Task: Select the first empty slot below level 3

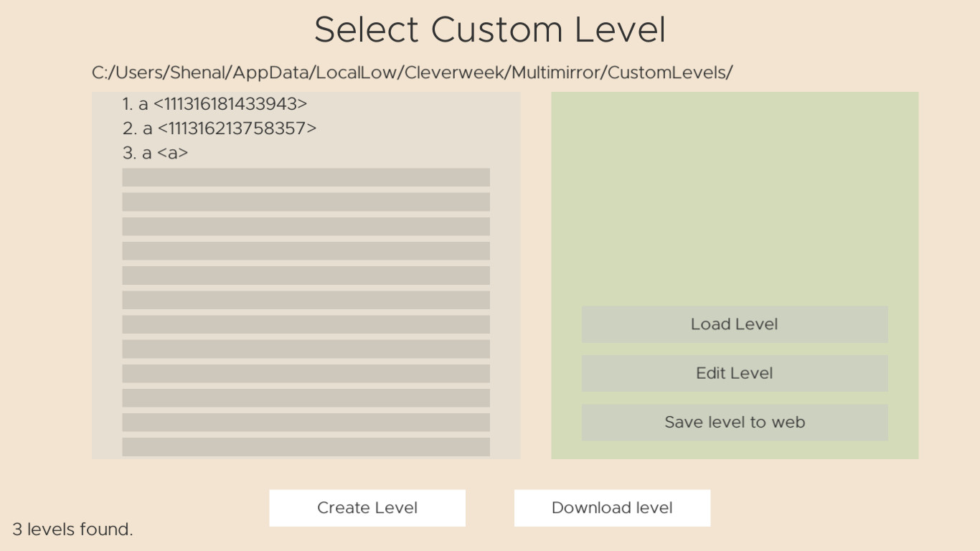Action: 306,177
